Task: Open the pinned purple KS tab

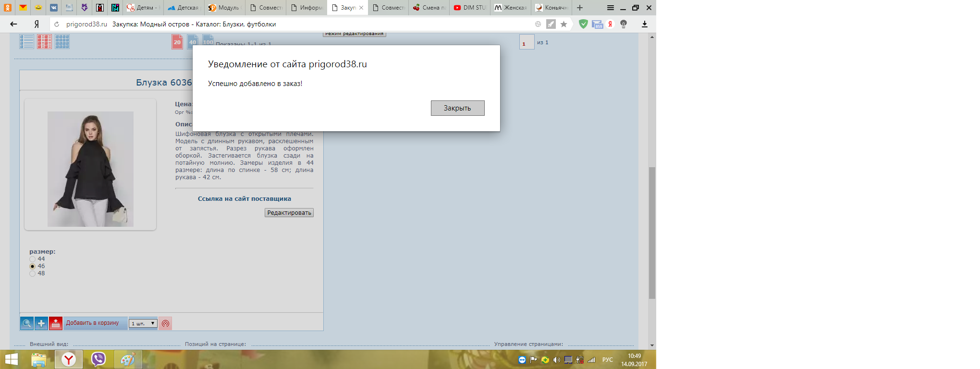Action: pyautogui.click(x=85, y=7)
